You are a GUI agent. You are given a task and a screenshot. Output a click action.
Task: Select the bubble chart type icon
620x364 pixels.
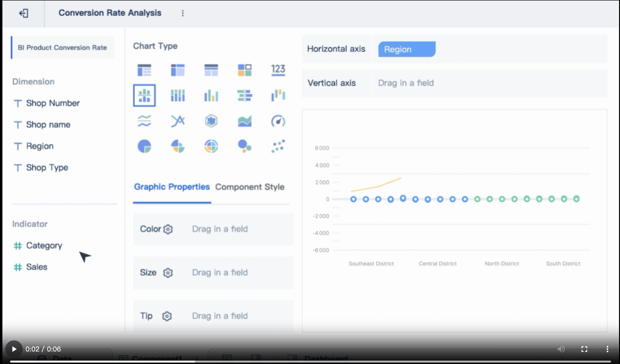[244, 146]
